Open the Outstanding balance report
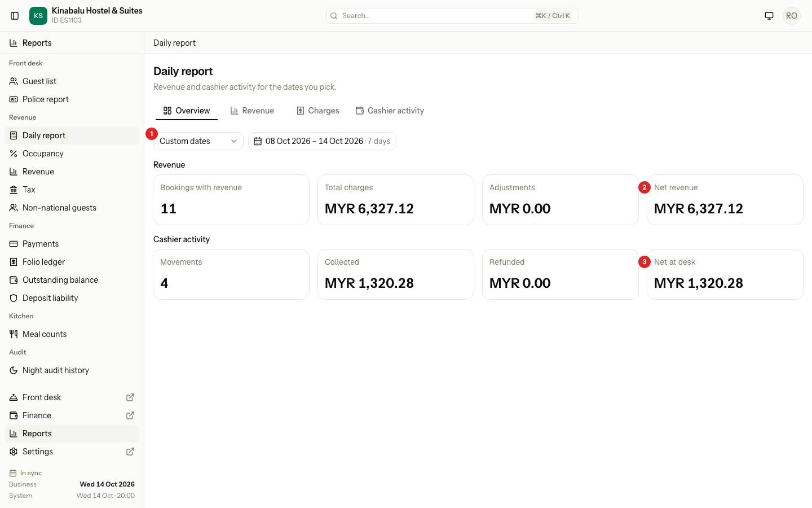This screenshot has width=812, height=508. 72,280
